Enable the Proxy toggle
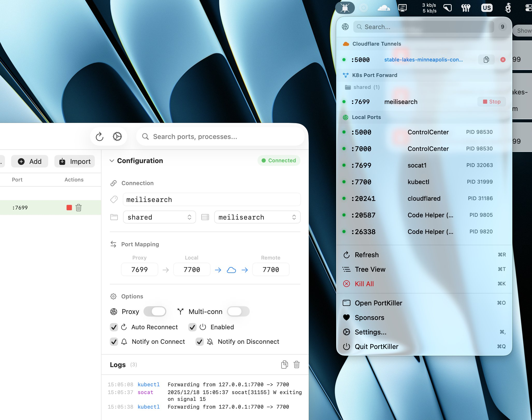532x420 pixels. point(155,311)
